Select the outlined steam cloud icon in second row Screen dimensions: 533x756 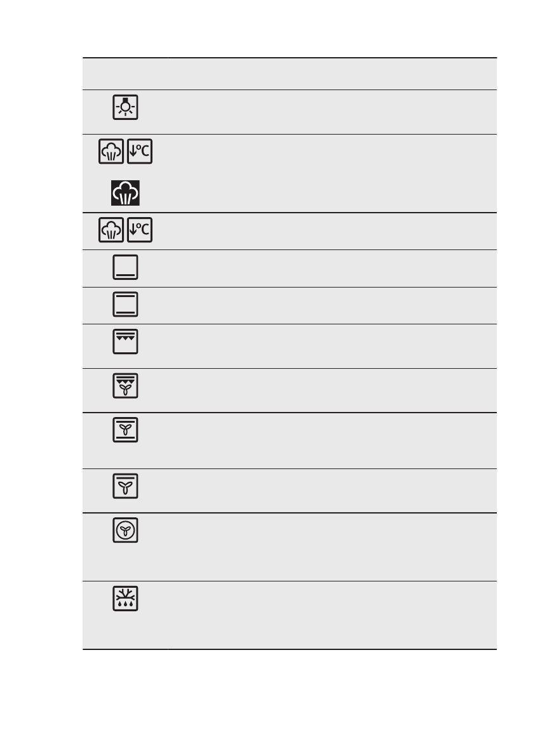coord(112,152)
